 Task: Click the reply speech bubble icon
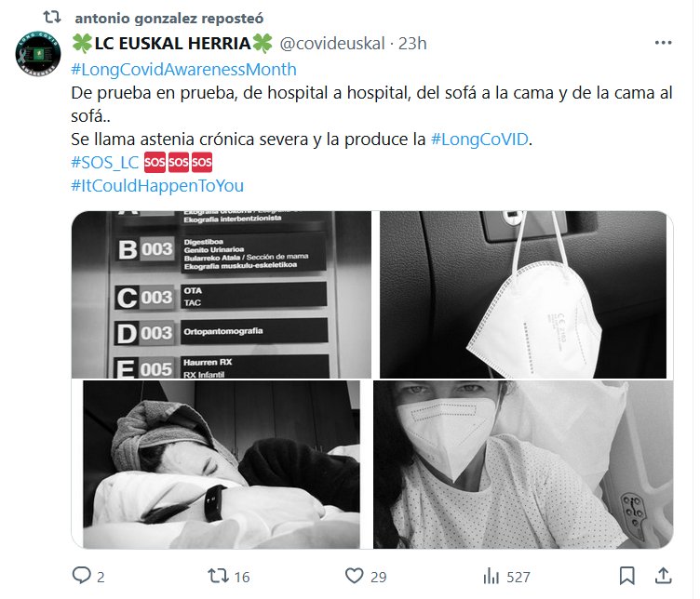click(x=81, y=576)
